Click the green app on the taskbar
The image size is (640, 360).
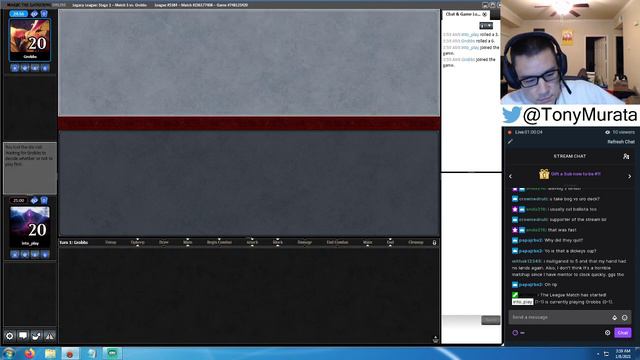(112, 353)
